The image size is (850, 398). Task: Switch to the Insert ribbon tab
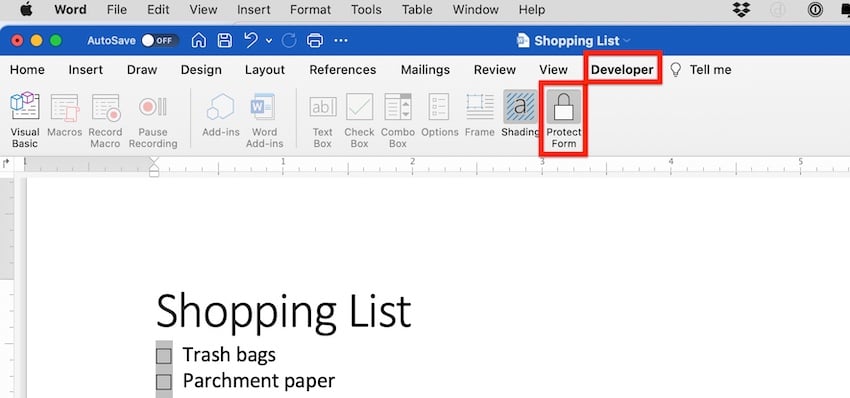[86, 69]
